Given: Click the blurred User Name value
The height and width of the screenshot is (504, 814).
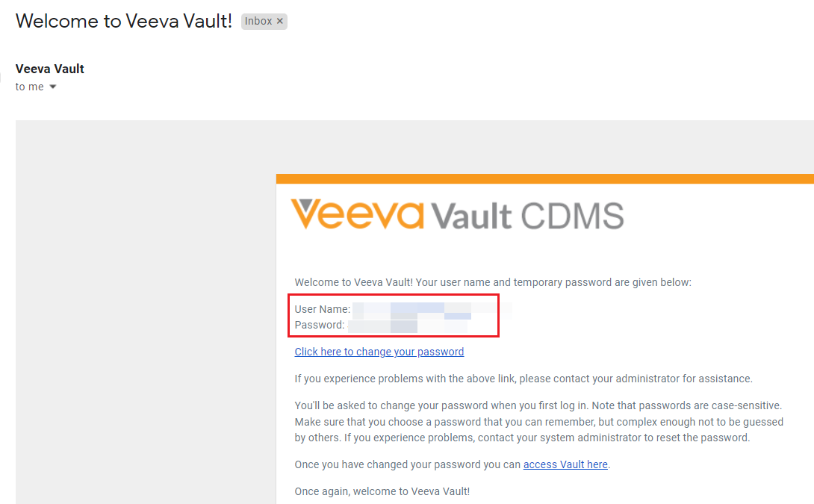Looking at the screenshot, I should pos(432,309).
